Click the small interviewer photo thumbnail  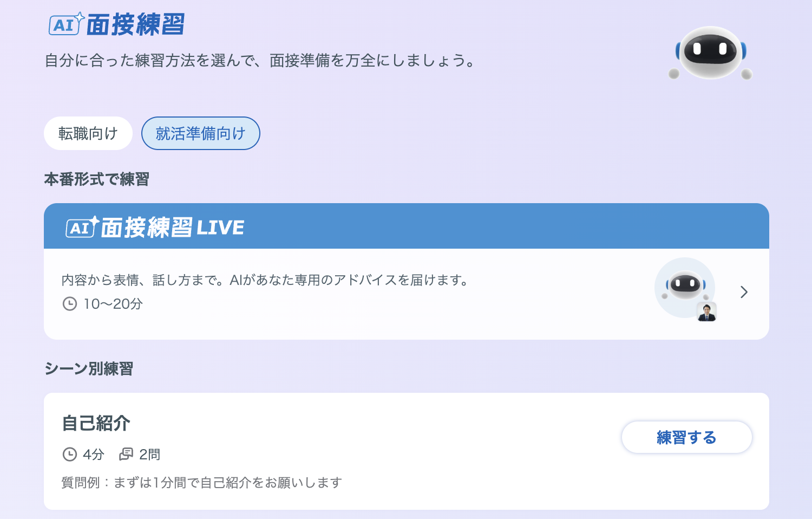[706, 312]
